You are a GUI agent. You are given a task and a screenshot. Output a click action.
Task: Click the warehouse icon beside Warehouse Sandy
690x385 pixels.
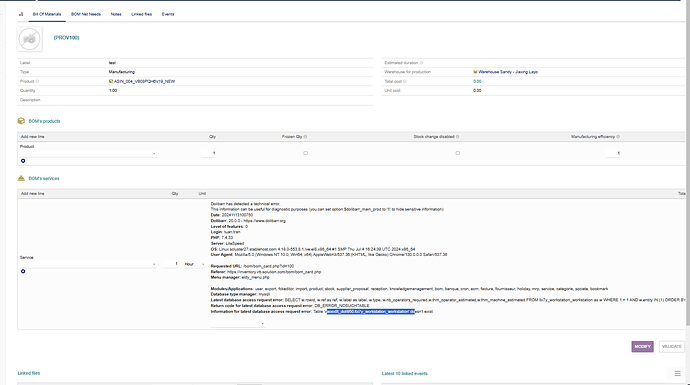pyautogui.click(x=475, y=72)
